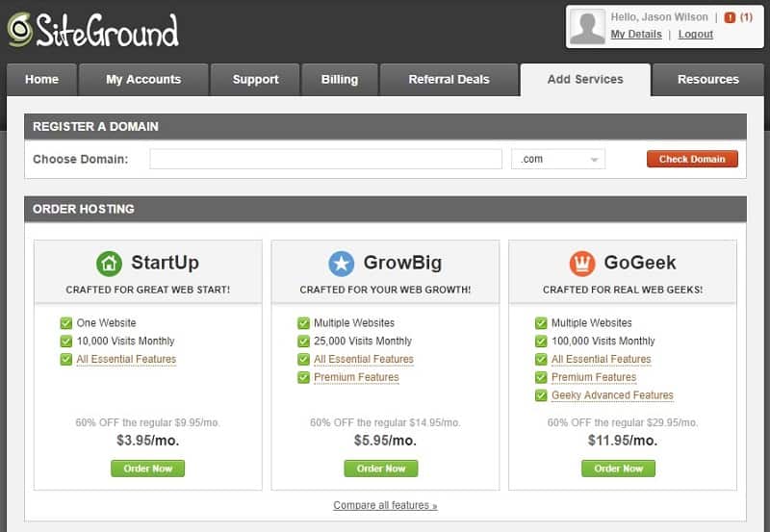
Task: Open StartUp All Essential Features link
Action: 126,359
